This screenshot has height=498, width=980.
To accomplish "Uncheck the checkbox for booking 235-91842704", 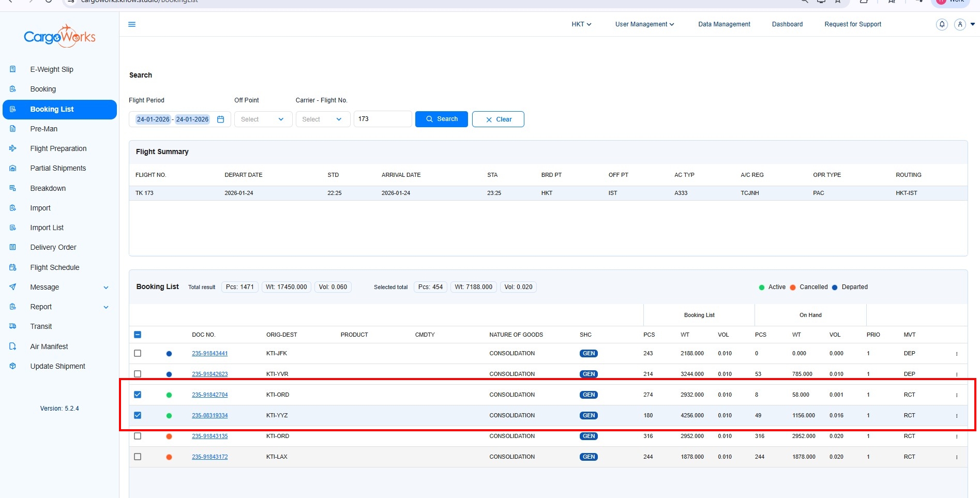I will pos(138,395).
